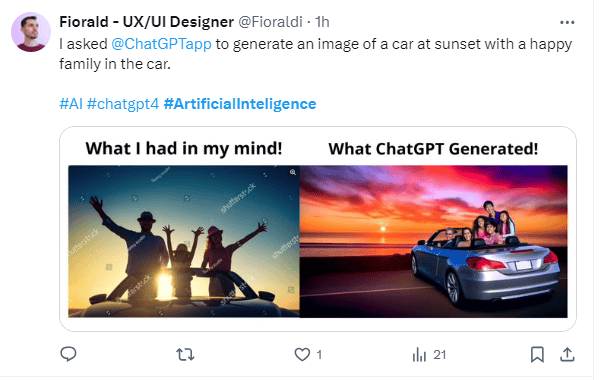The width and height of the screenshot is (601, 380).
Task: Click the like count number 1
Action: point(319,355)
